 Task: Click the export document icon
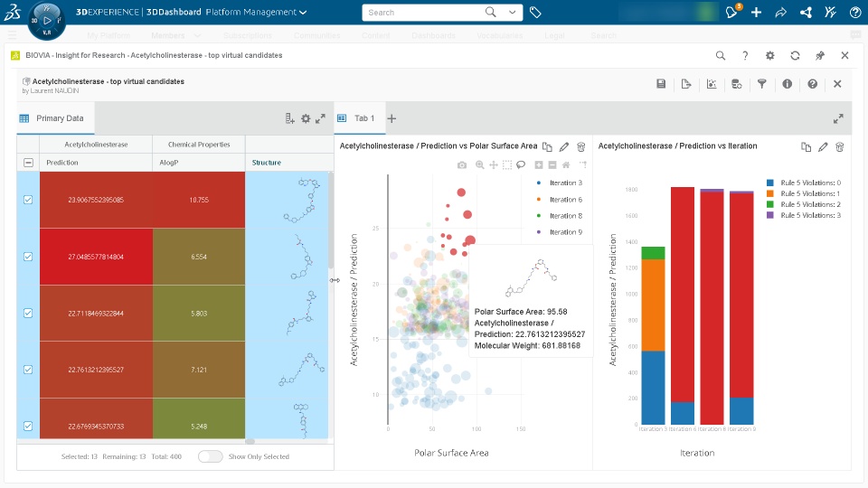[686, 83]
